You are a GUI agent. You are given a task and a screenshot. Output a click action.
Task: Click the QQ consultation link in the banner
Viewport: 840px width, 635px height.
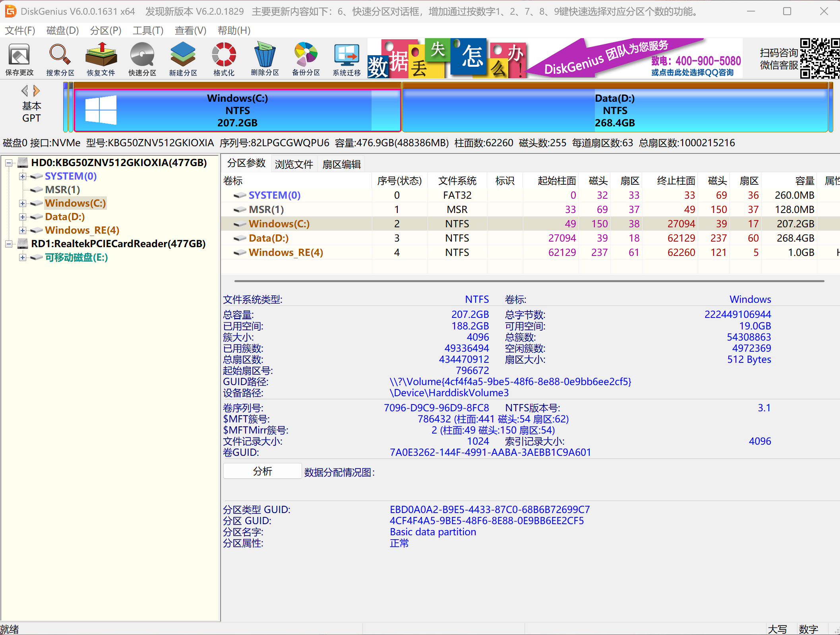pos(692,72)
